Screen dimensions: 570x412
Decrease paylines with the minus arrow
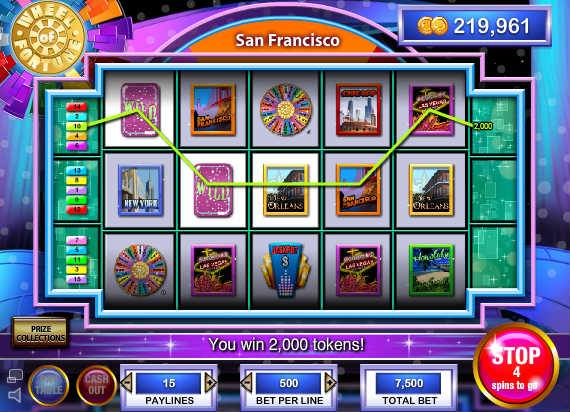(x=127, y=383)
